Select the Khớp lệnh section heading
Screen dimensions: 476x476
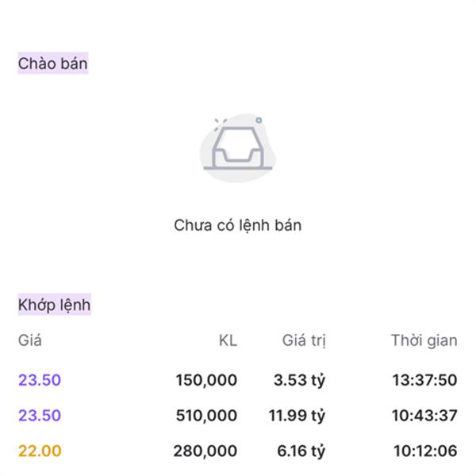55,305
